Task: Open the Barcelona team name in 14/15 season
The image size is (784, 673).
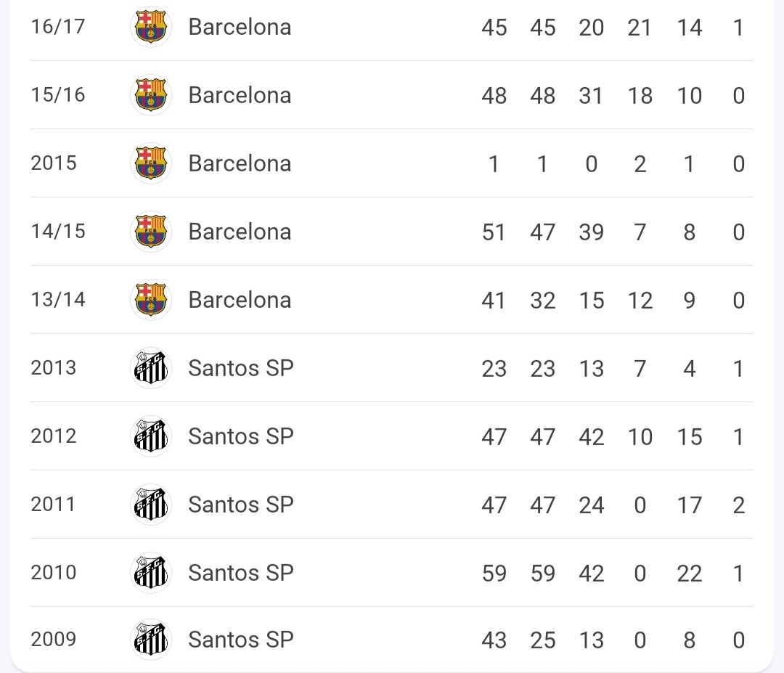Action: click(x=240, y=232)
